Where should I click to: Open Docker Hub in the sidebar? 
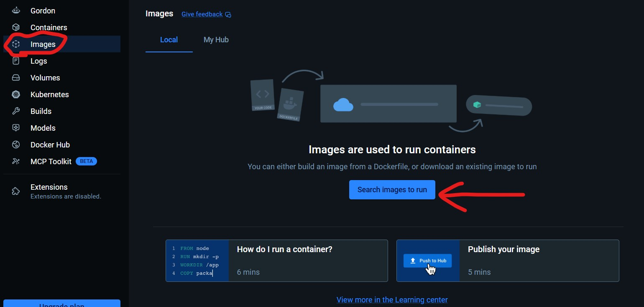(62, 144)
